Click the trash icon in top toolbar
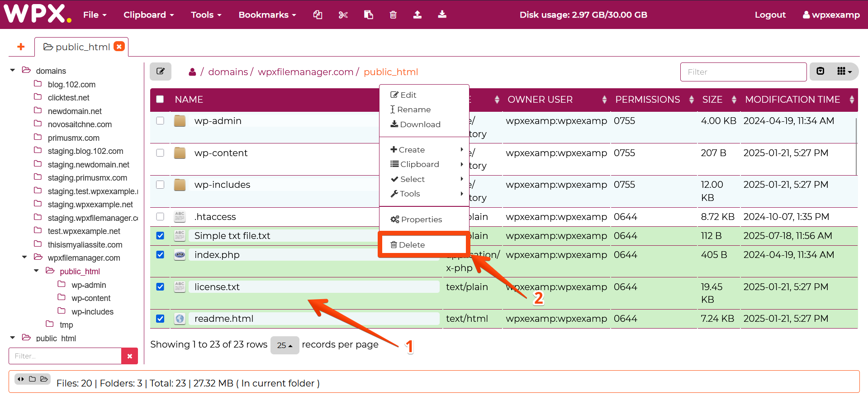 click(393, 14)
